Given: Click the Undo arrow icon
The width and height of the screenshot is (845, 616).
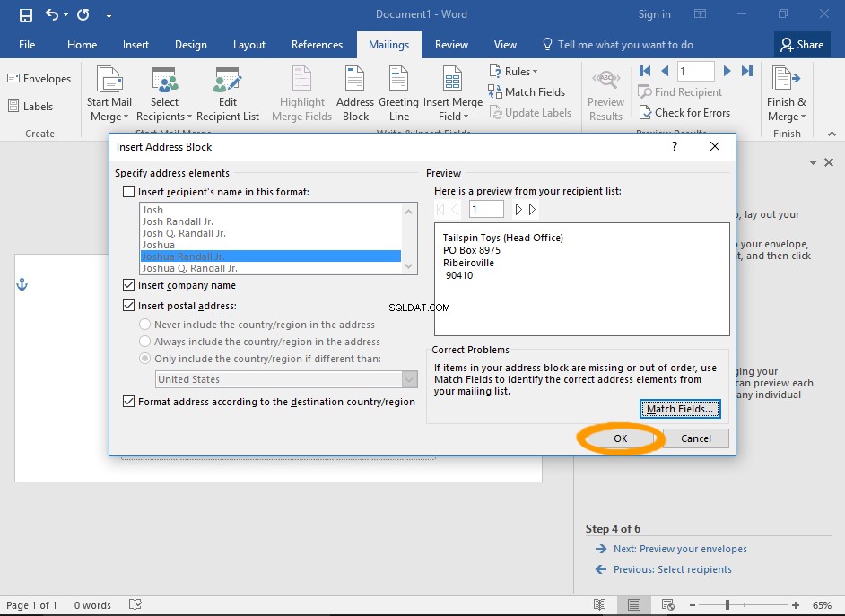Looking at the screenshot, I should click(52, 14).
